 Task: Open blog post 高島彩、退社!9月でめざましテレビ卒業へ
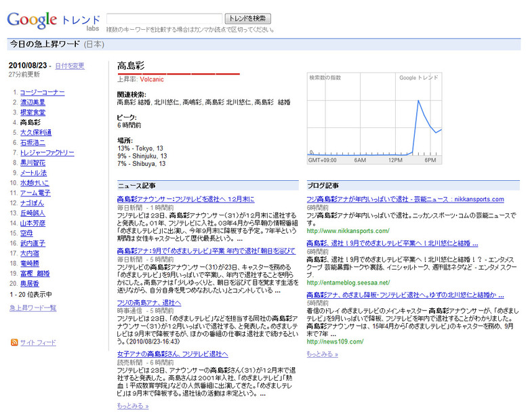[x=392, y=243]
